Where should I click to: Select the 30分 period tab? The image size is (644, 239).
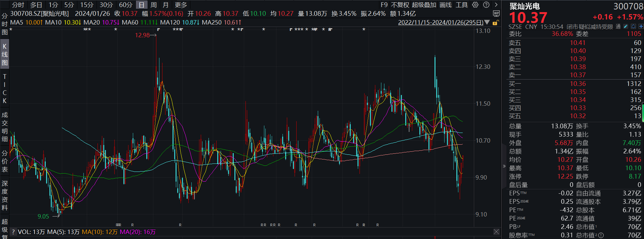(x=106, y=5)
